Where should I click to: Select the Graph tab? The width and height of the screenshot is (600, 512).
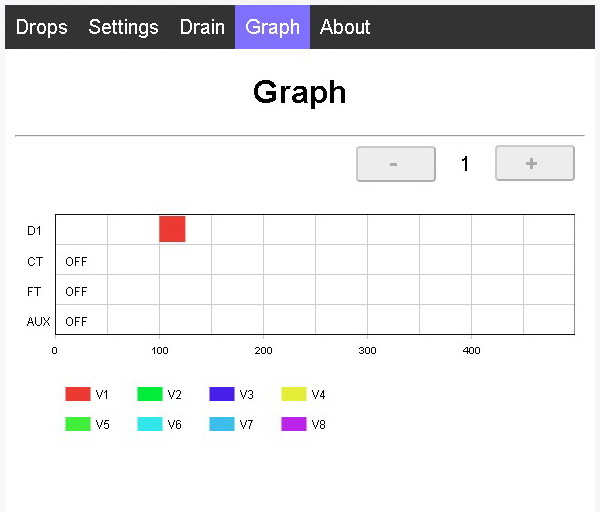(272, 27)
